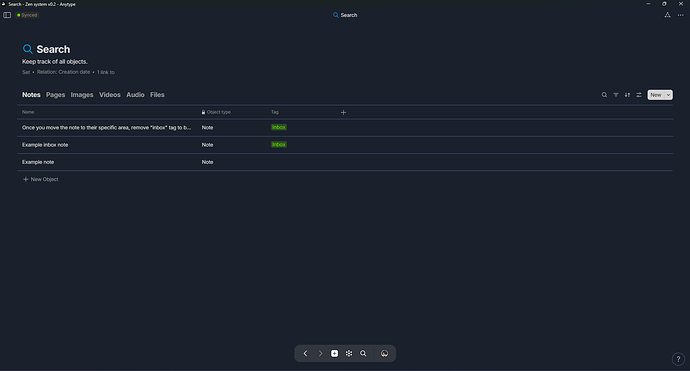690x371 pixels.
Task: Open the profile avatar in navigation bar
Action: [x=384, y=353]
